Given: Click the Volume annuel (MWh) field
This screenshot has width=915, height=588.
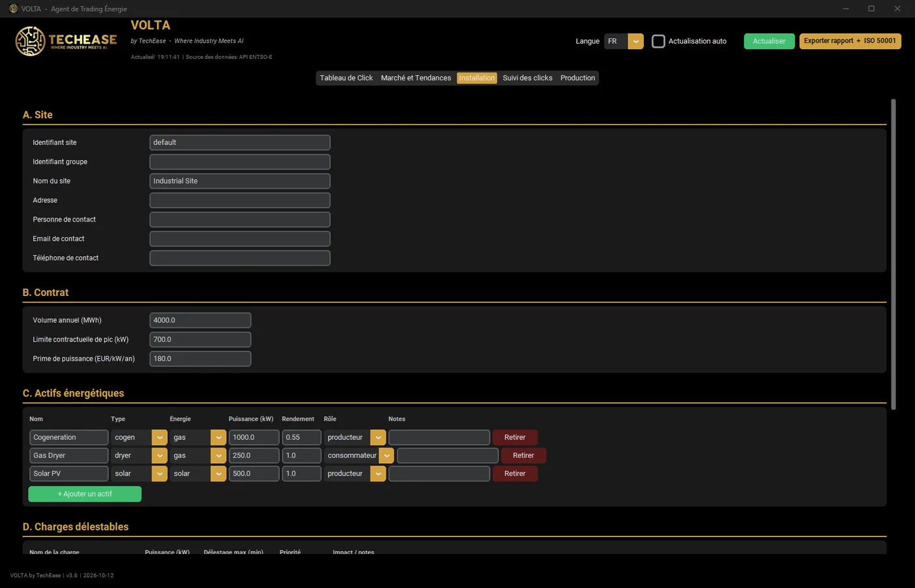Looking at the screenshot, I should pos(200,320).
